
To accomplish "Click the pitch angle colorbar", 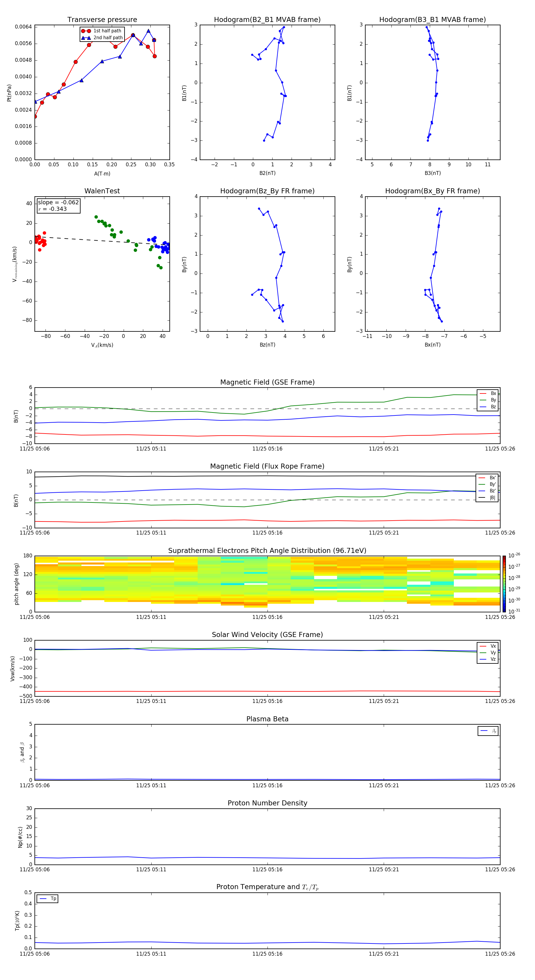I will pos(504,584).
